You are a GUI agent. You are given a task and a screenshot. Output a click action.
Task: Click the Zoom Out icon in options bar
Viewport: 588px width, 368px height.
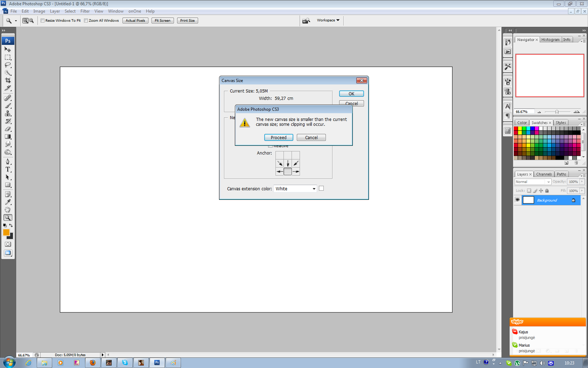[x=31, y=21]
